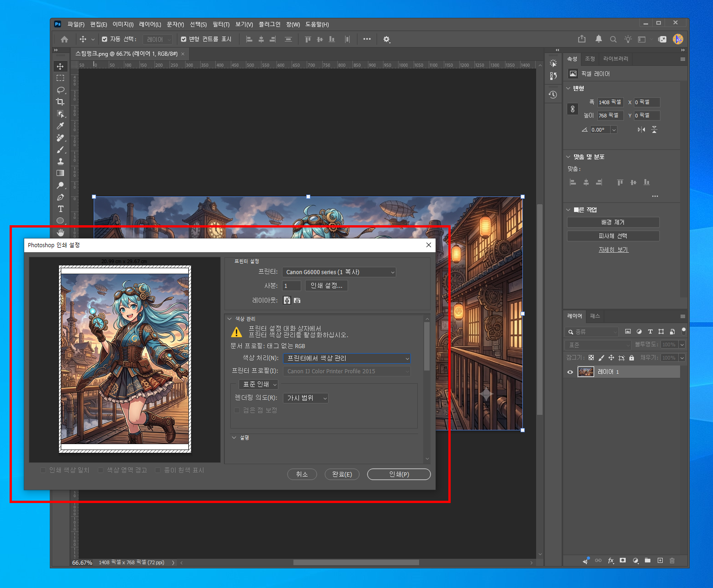713x588 pixels.
Task: Select the Brush tool
Action: click(60, 149)
